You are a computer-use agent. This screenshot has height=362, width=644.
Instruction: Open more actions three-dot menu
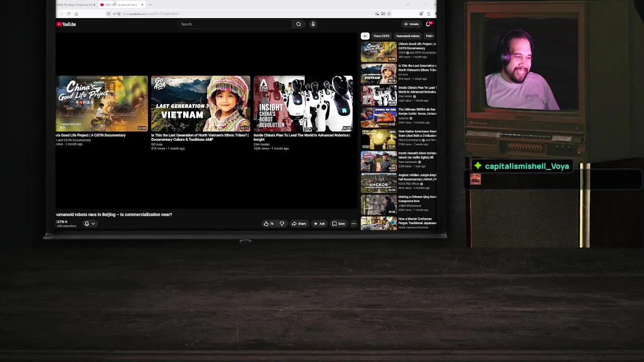(353, 224)
